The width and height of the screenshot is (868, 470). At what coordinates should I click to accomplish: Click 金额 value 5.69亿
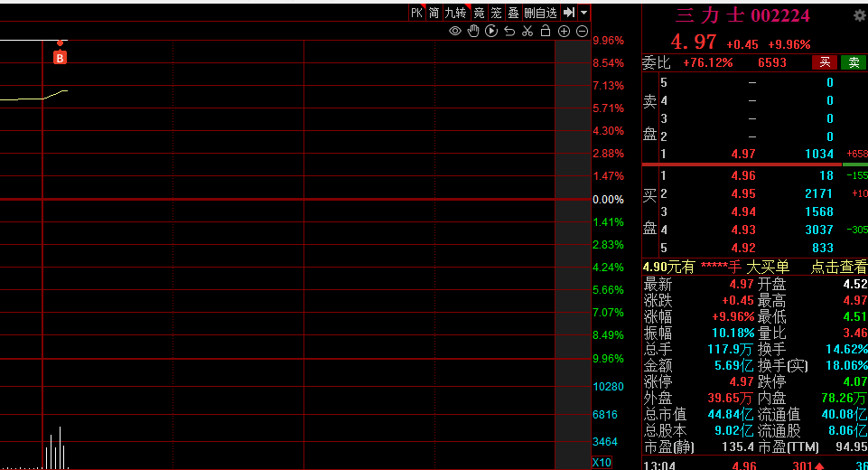(733, 366)
